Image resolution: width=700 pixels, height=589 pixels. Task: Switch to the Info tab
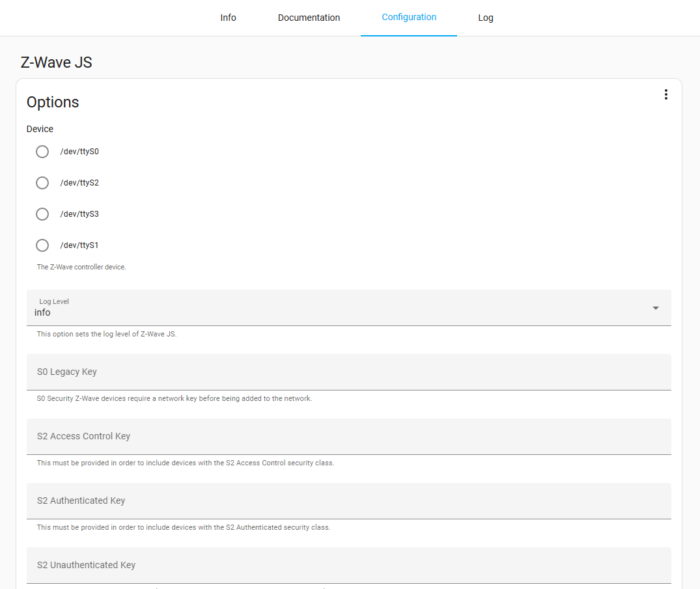click(x=228, y=18)
